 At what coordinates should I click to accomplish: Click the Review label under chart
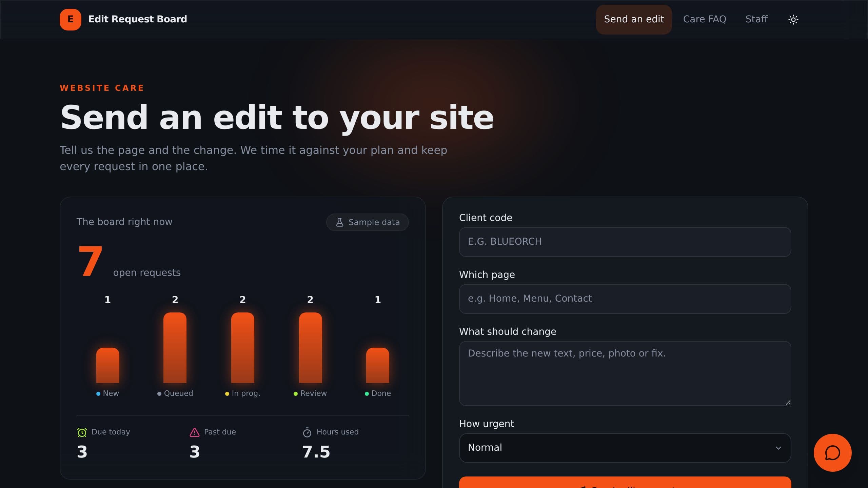point(313,393)
